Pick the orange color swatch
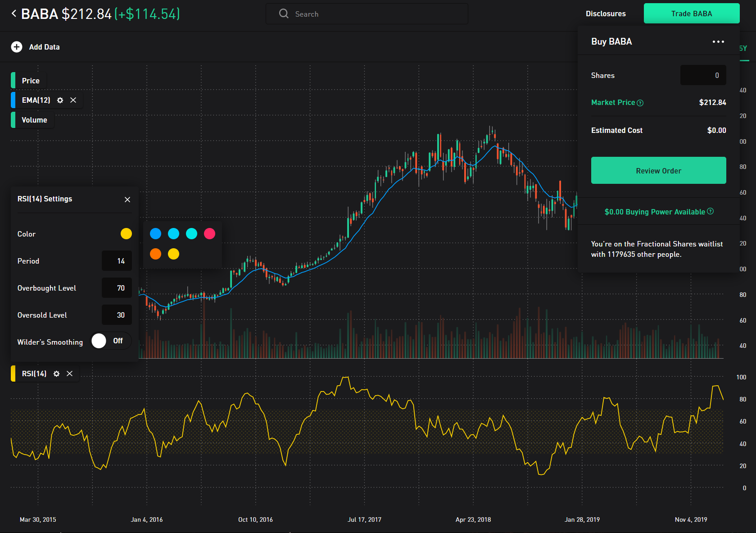 pyautogui.click(x=155, y=254)
